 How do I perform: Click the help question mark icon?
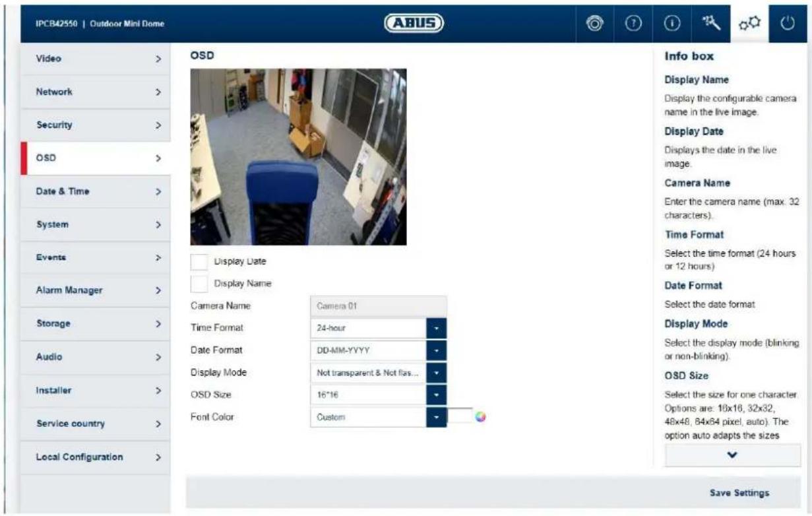pos(634,24)
